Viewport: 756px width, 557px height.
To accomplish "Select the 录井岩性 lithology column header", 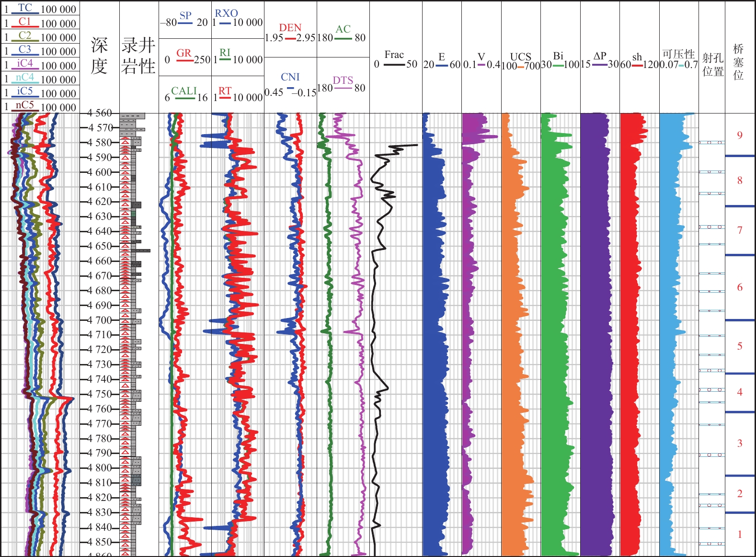I will pyautogui.click(x=138, y=56).
